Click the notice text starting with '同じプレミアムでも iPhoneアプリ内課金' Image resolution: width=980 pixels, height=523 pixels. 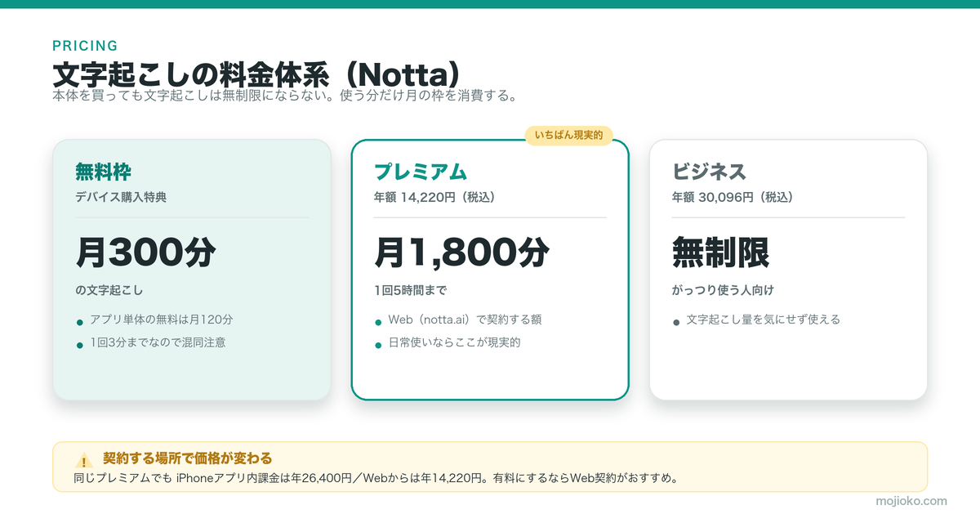coord(377,478)
